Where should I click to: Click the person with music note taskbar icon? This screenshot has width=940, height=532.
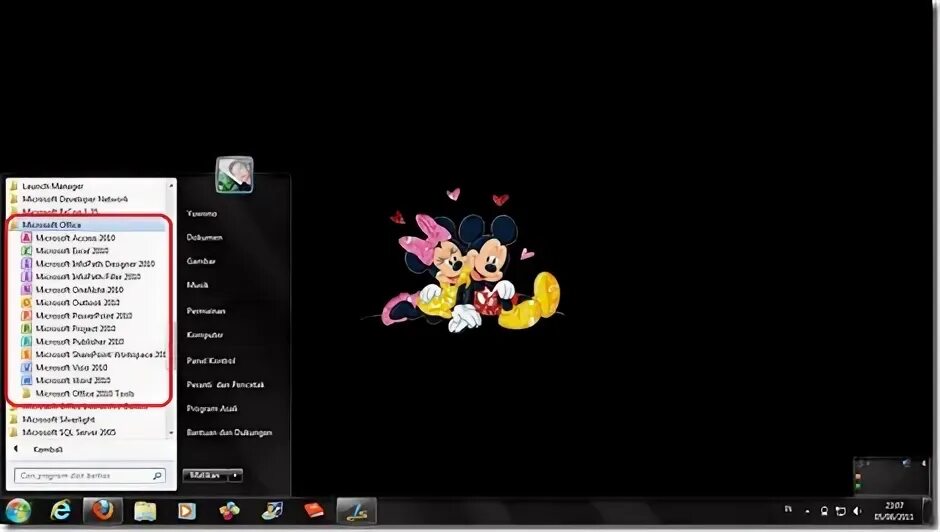tap(272, 511)
